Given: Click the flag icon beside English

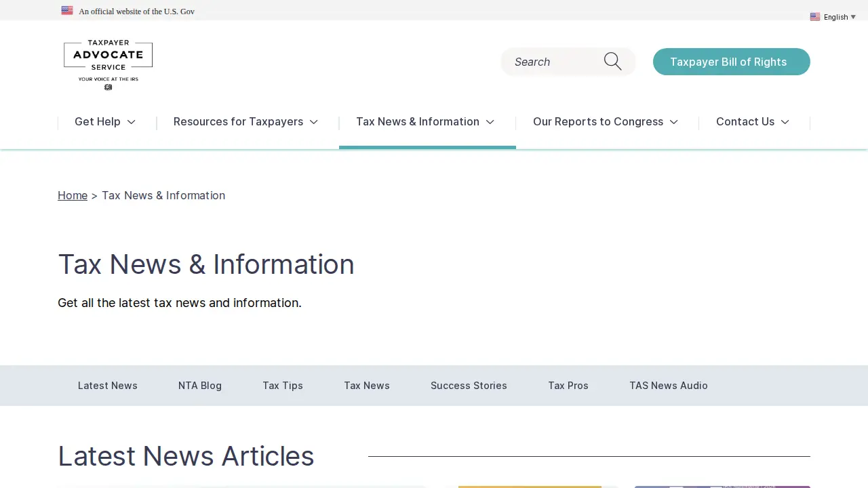Looking at the screenshot, I should click(815, 17).
